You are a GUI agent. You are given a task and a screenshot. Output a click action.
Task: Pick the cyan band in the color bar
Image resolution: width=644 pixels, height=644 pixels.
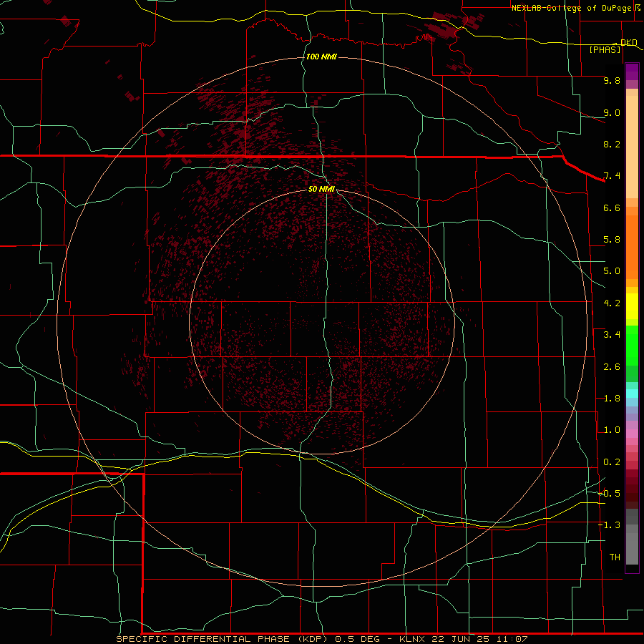point(632,394)
